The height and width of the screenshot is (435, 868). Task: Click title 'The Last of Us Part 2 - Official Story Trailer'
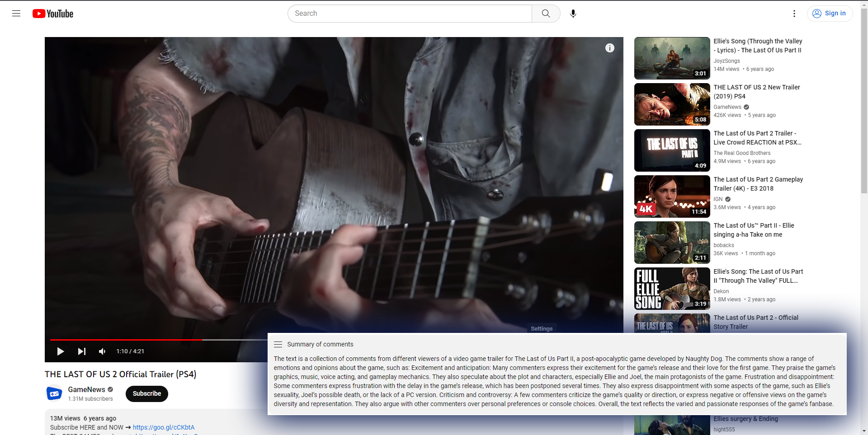click(x=756, y=322)
